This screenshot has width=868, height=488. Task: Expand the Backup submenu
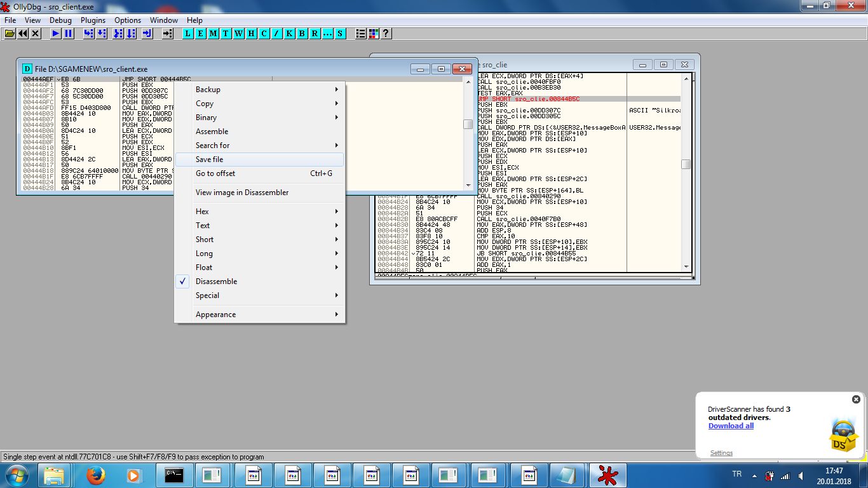[260, 90]
